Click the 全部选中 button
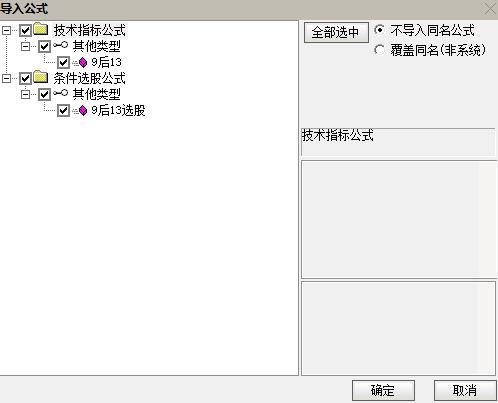The image size is (498, 403). [x=336, y=32]
